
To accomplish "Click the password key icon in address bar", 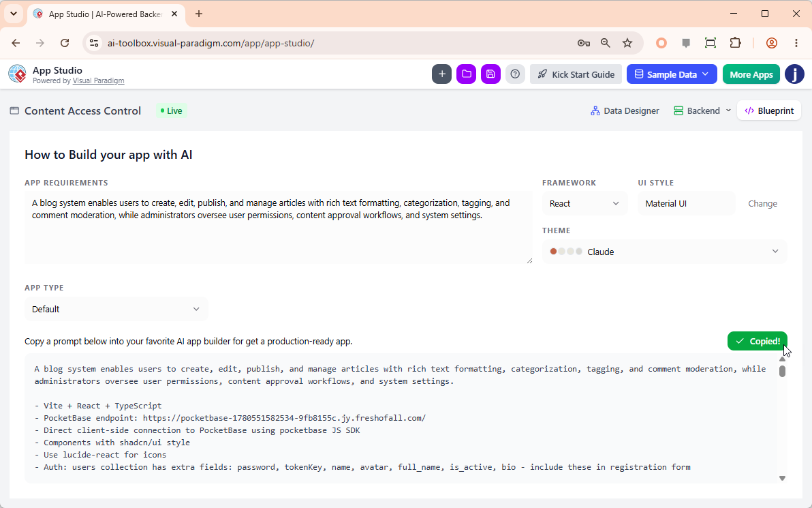I will click(584, 43).
